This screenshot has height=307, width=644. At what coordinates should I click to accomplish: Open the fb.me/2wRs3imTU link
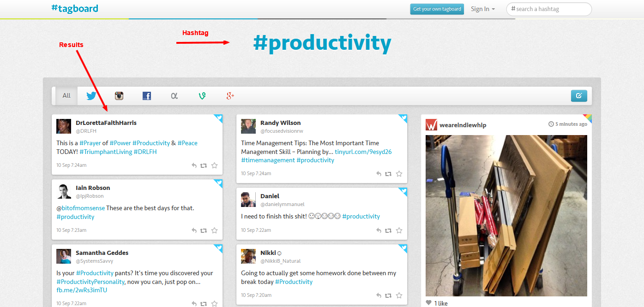coord(82,290)
